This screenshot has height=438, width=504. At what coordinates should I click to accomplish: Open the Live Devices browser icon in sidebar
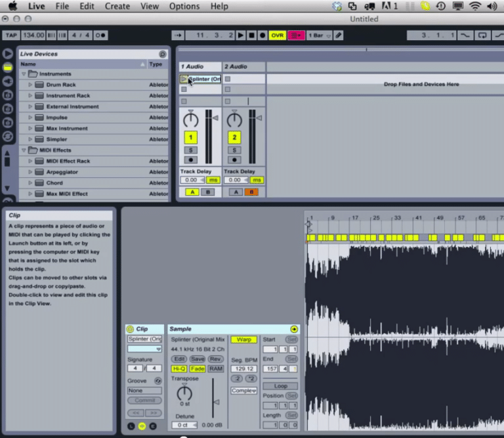click(8, 68)
